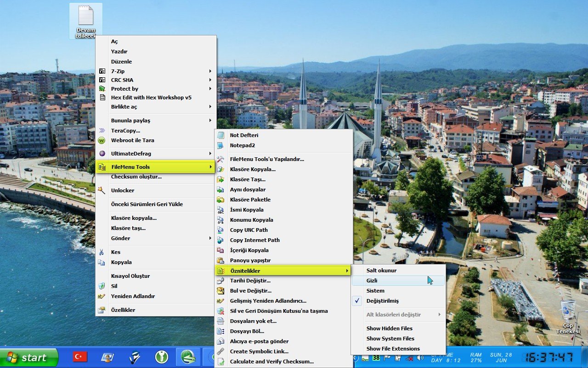
Task: Choose Yazdır from the context menu
Action: coord(156,52)
